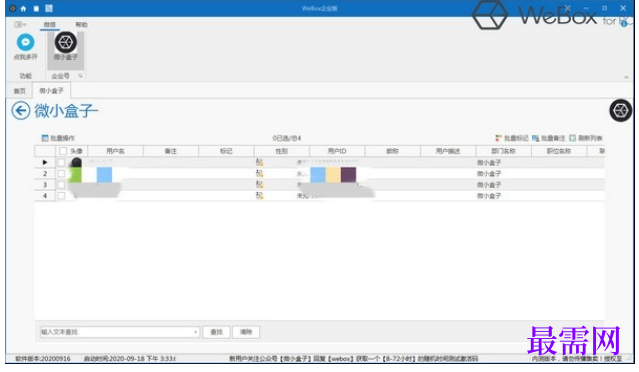Click the 职位名称 column header
Image resolution: width=639 pixels, height=372 pixels.
[x=559, y=151]
